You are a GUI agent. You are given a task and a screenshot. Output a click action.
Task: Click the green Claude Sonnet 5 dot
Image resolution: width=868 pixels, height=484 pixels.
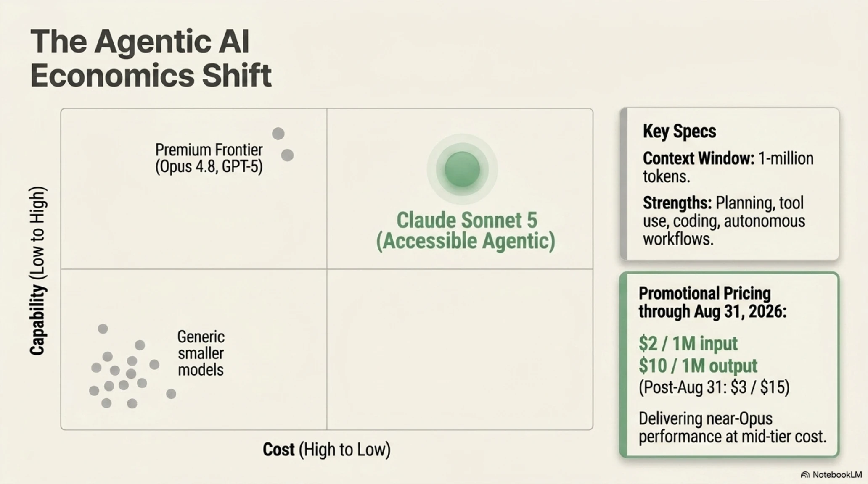(462, 169)
